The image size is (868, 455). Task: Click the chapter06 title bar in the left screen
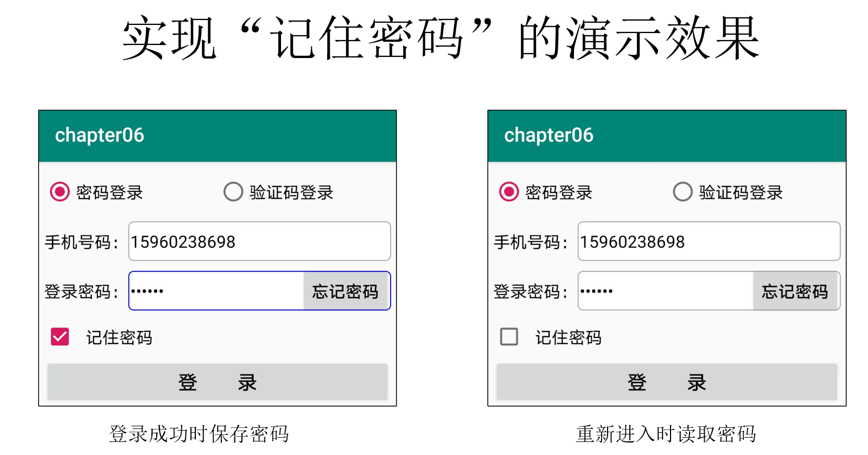click(x=217, y=136)
